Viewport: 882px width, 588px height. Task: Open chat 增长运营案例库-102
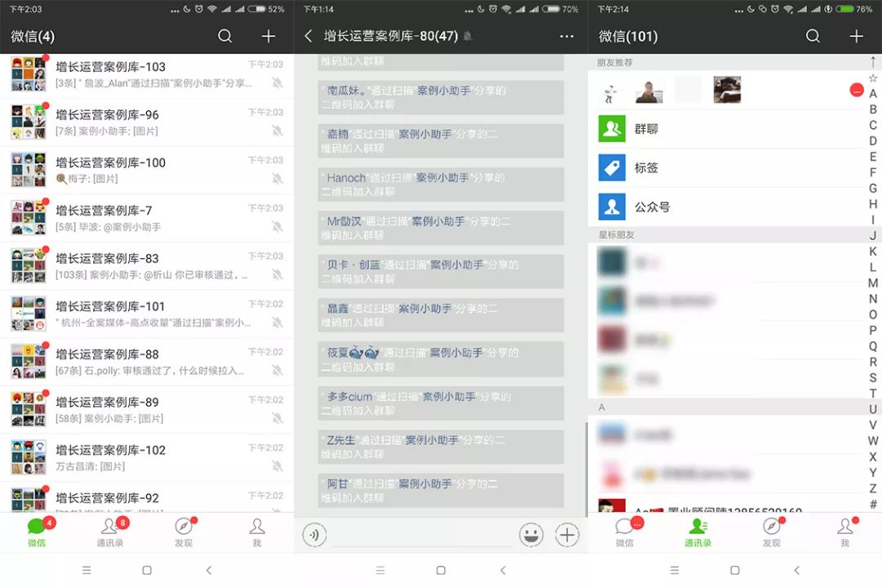(147, 457)
